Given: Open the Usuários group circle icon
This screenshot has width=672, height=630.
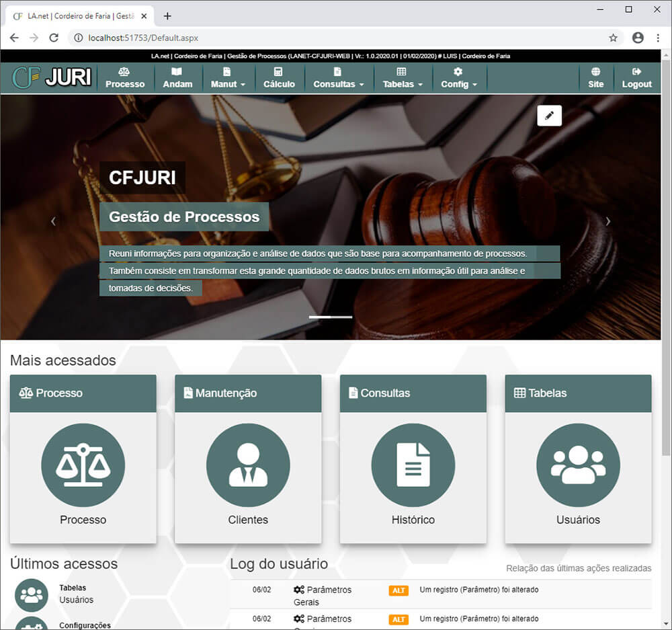Looking at the screenshot, I should [x=578, y=465].
